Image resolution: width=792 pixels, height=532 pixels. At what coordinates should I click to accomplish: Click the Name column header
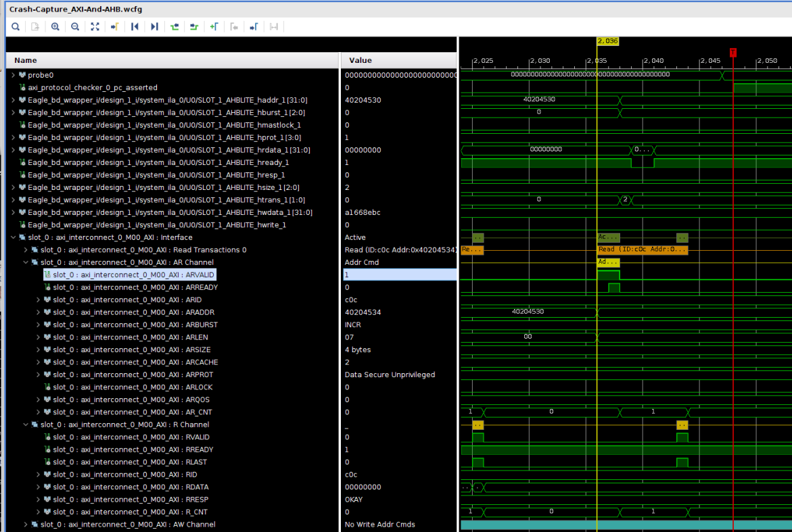(25, 60)
